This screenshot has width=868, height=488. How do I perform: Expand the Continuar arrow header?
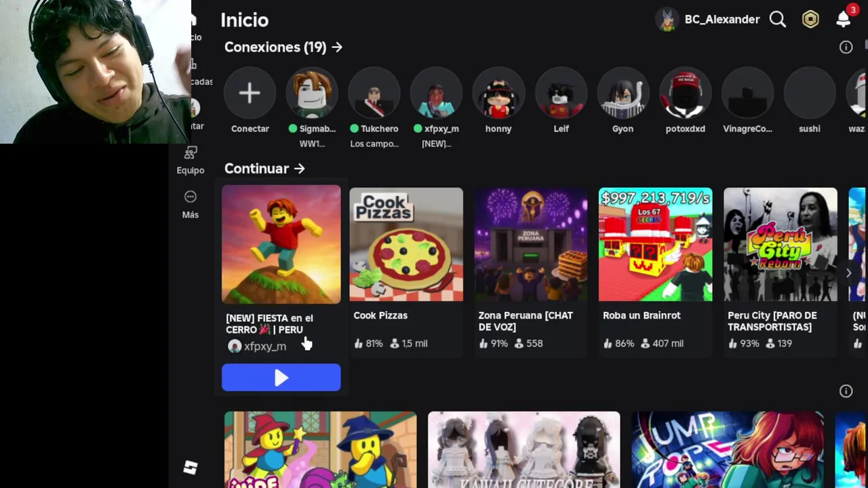click(265, 168)
